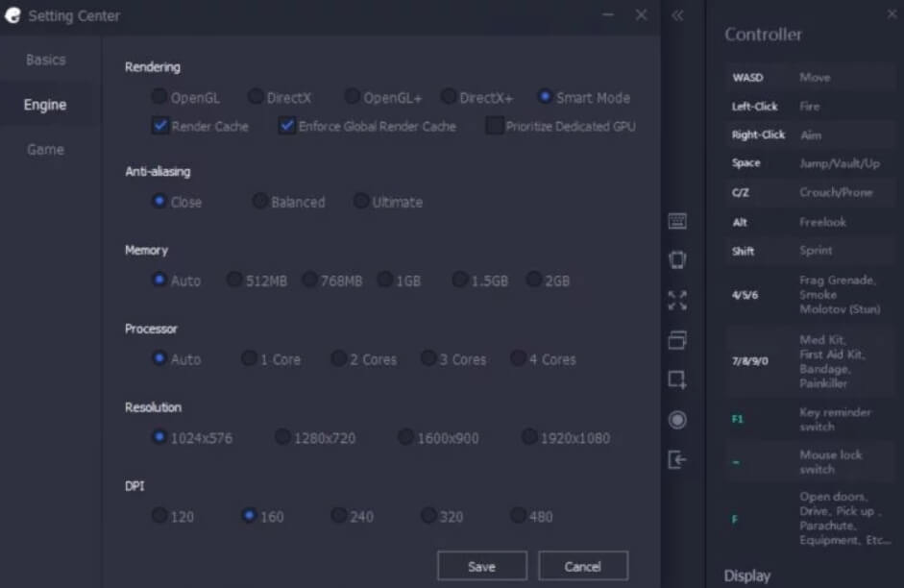Click the exit arrow icon in sidebar
This screenshot has width=904, height=588.
677,459
